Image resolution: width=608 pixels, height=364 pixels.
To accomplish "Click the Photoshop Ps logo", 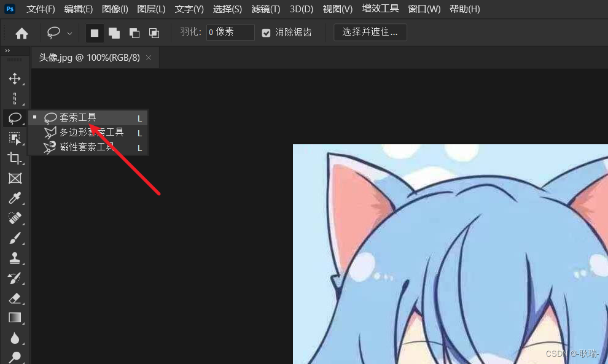I will [10, 9].
